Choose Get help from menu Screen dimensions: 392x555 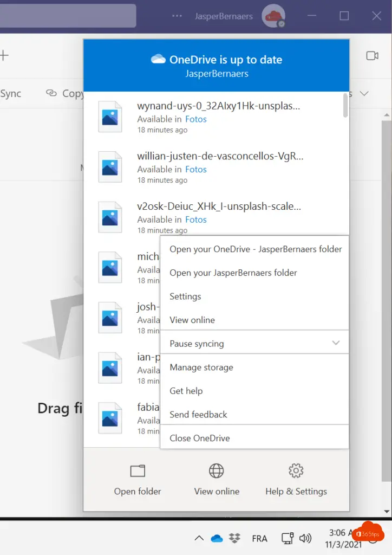coord(254,391)
